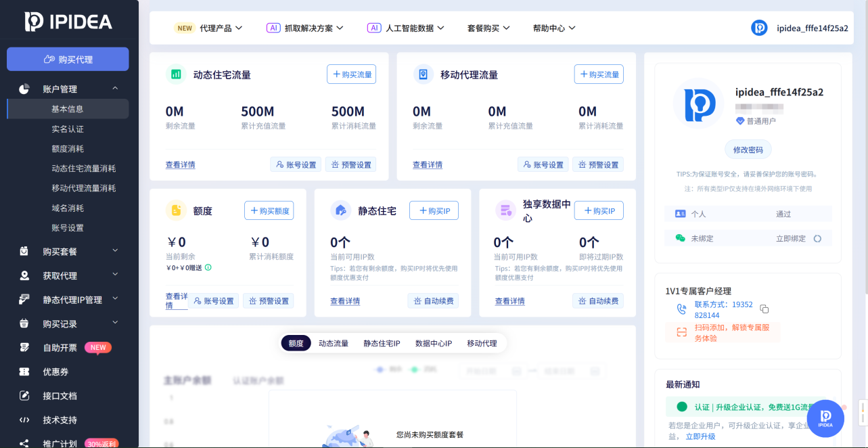Image resolution: width=868 pixels, height=448 pixels.
Task: Click the IPIDEA logo in sidebar
Action: click(68, 22)
